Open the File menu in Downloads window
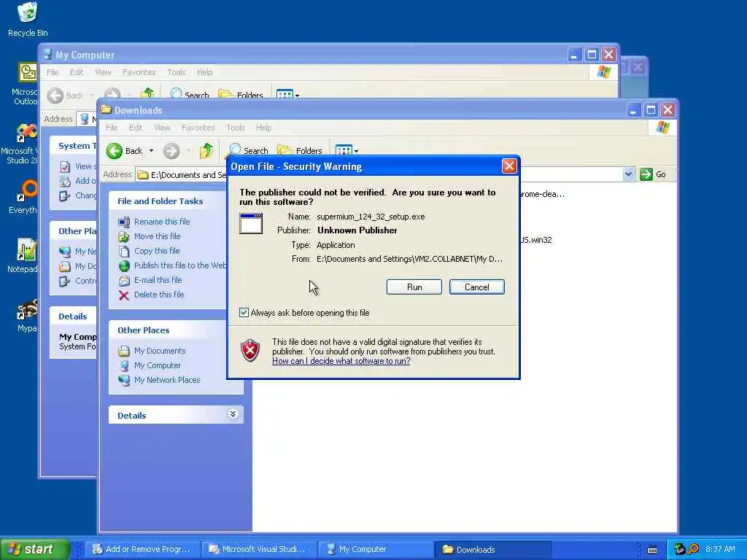The width and height of the screenshot is (747, 560). tap(112, 128)
